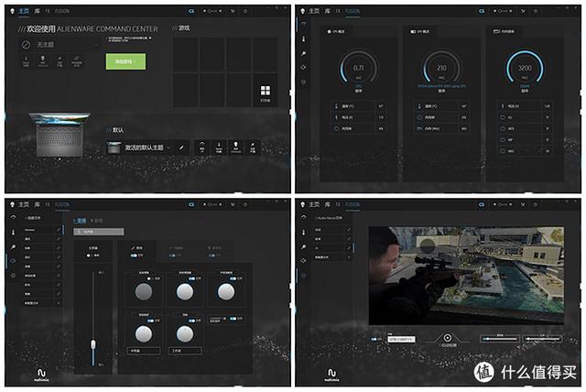Viewport: 586px width, 392px height.
Task: Click audio sidebar icon in Audio Recon window
Action: tap(303, 261)
